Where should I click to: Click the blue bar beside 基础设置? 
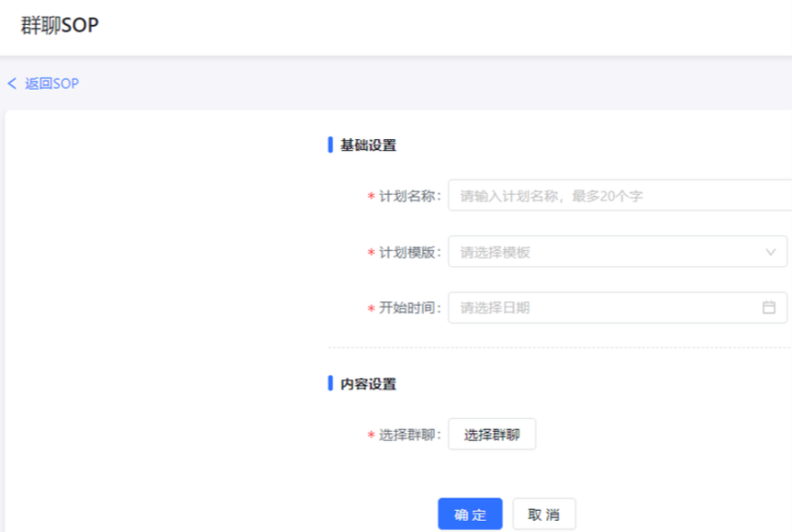pos(330,146)
